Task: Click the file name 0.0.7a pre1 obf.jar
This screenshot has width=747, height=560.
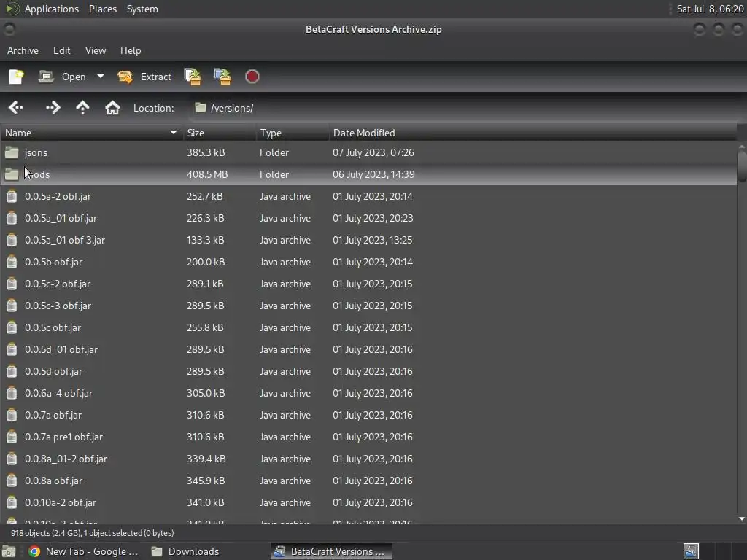Action: (63, 437)
